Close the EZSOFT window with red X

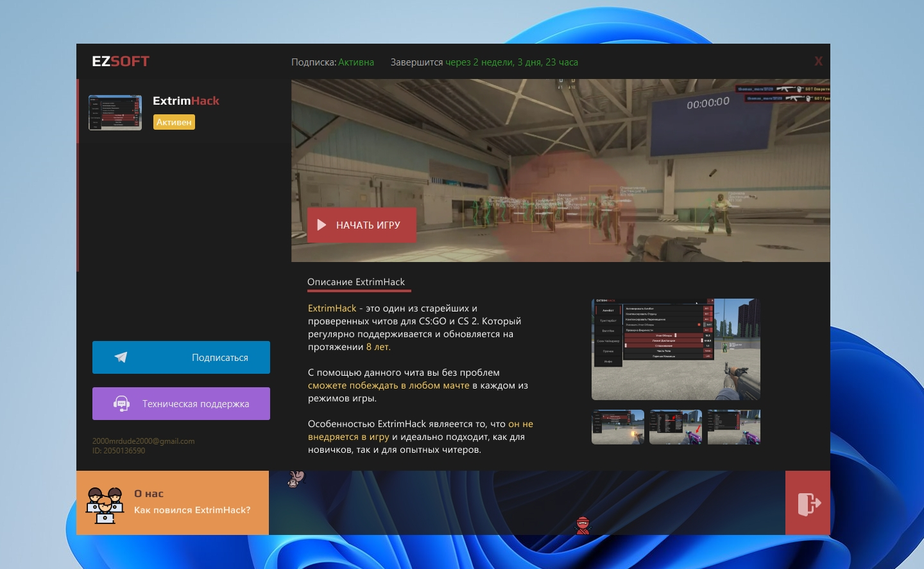[x=818, y=61]
